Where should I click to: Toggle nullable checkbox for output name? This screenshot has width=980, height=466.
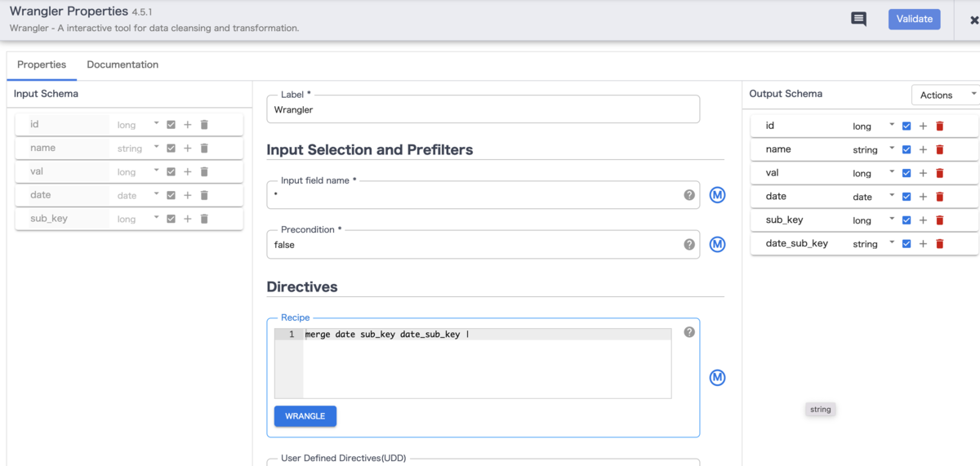(x=906, y=150)
